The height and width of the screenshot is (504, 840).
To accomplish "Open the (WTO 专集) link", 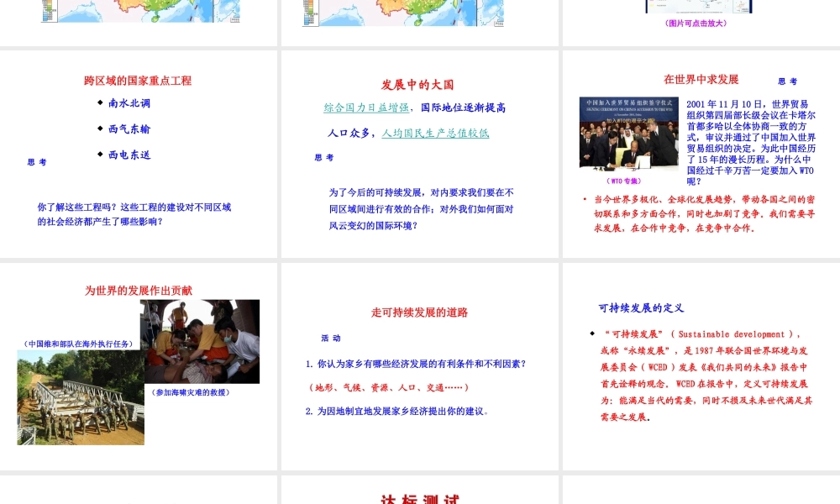I will (x=623, y=181).
